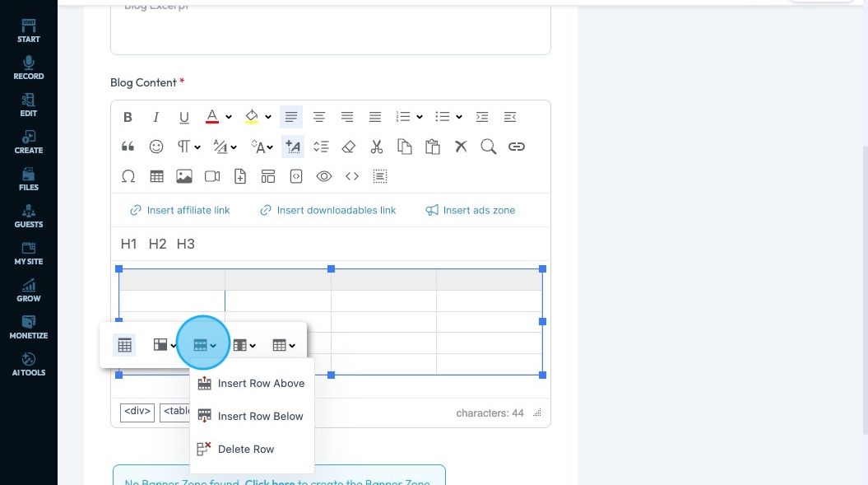This screenshot has height=485, width=868.
Task: Insert a hyperlink with the chain icon
Action: [517, 147]
